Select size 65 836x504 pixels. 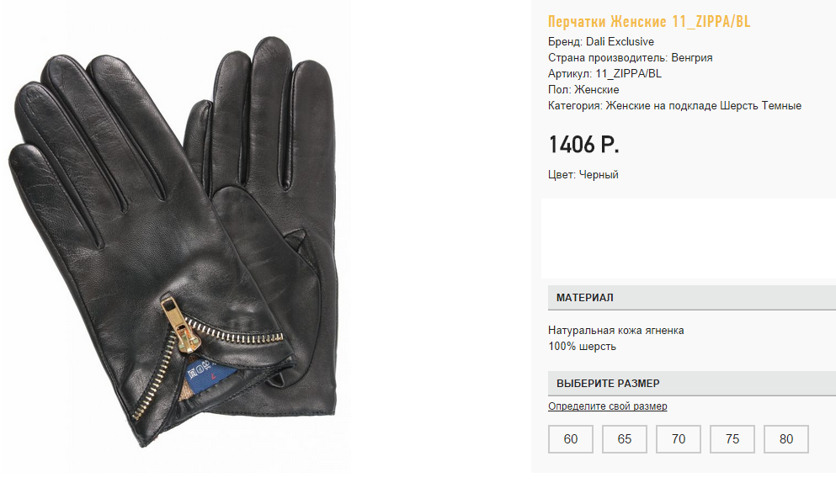[625, 439]
